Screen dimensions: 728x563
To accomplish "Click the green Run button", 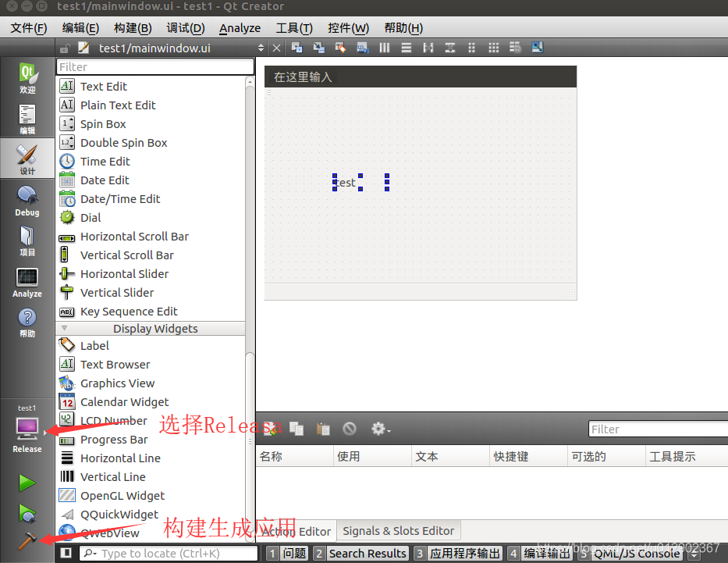I will click(x=27, y=483).
